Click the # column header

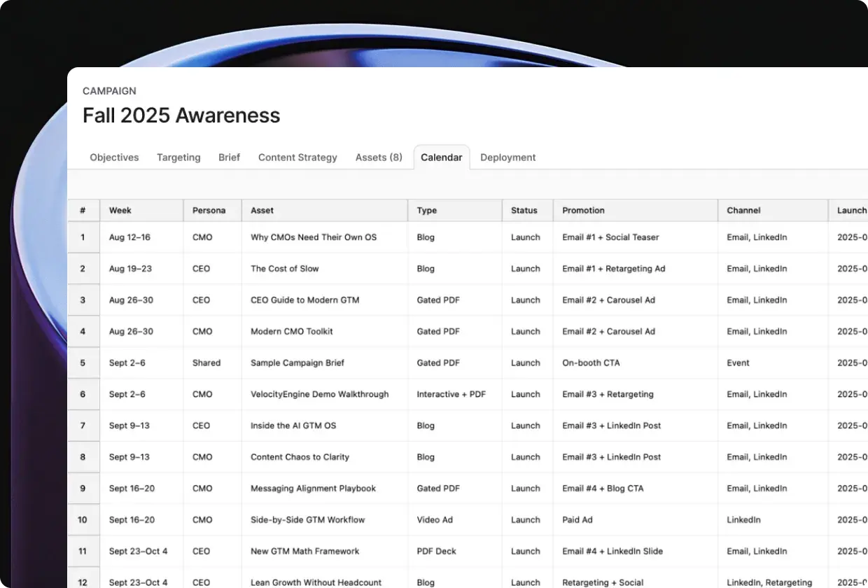tap(83, 210)
